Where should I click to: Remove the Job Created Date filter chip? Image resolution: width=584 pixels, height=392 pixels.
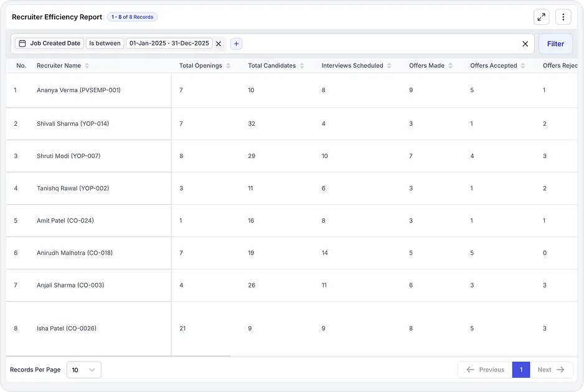[219, 44]
